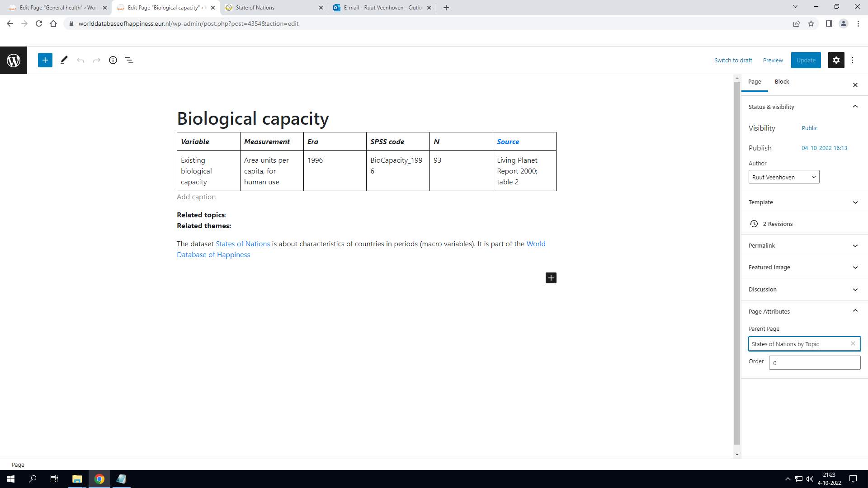Click the Switch to draft link
Screen dimensions: 868x488
click(733, 60)
